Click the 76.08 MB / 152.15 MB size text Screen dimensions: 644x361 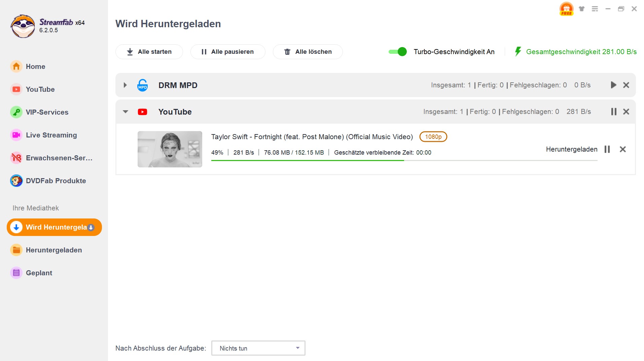[x=294, y=153]
